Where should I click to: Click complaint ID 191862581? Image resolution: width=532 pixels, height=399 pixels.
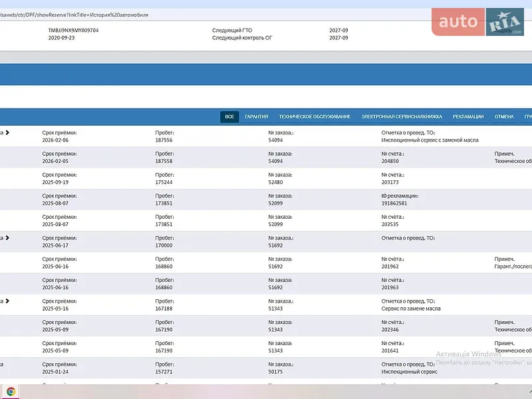point(394,203)
